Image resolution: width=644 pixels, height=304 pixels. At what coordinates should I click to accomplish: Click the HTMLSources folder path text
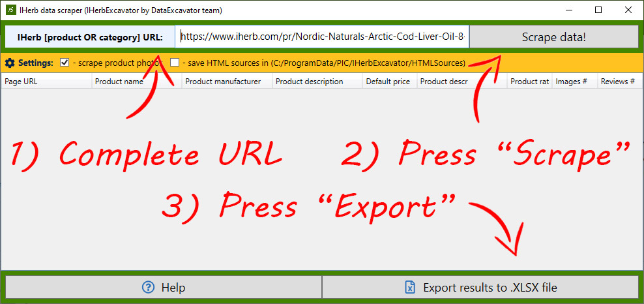click(x=368, y=63)
